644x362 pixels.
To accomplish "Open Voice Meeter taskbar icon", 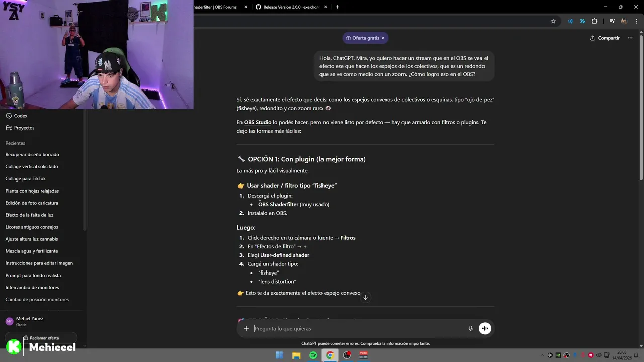I will pyautogui.click(x=363, y=355).
